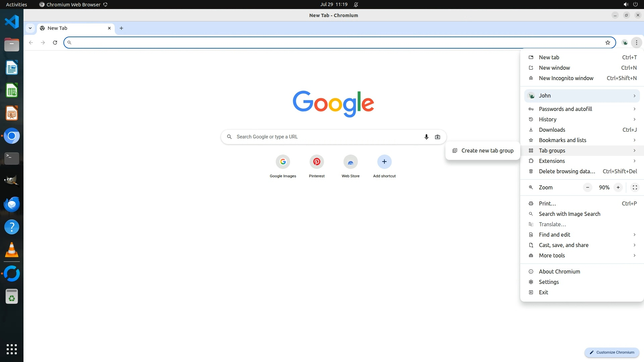
Task: Increase zoom with plus button
Action: click(618, 187)
